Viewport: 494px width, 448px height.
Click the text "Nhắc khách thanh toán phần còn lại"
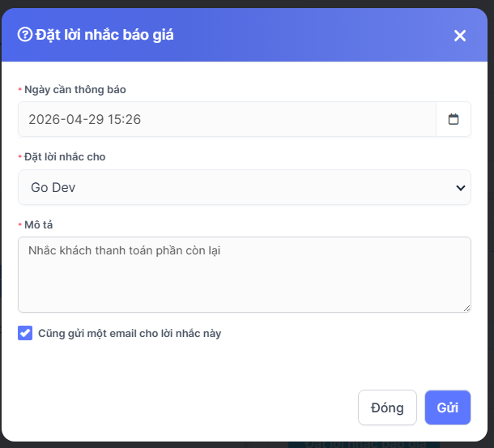click(x=124, y=250)
